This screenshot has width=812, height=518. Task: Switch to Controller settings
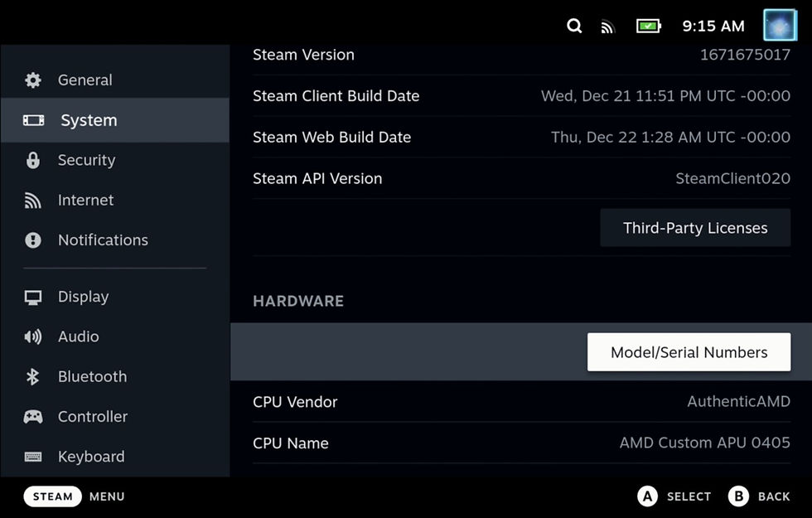click(115, 416)
